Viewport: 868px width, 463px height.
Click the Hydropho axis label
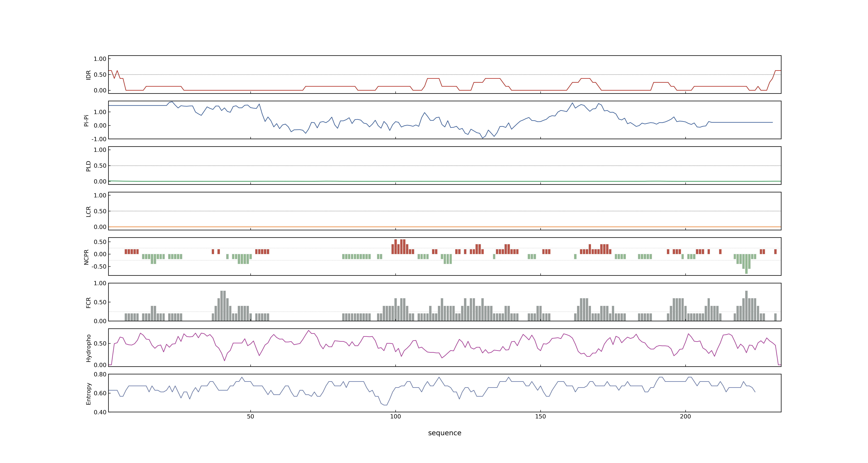click(88, 348)
